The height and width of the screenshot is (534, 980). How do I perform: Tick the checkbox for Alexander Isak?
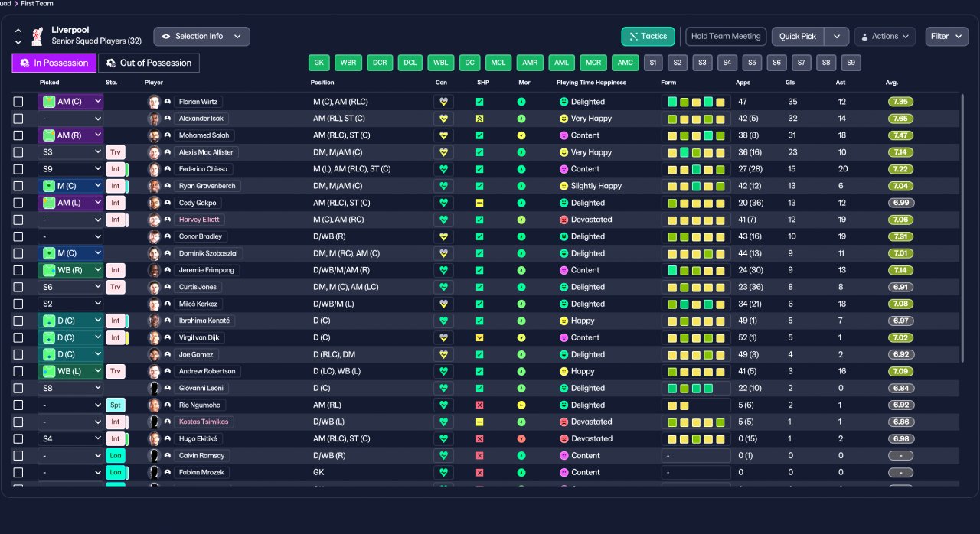[18, 119]
